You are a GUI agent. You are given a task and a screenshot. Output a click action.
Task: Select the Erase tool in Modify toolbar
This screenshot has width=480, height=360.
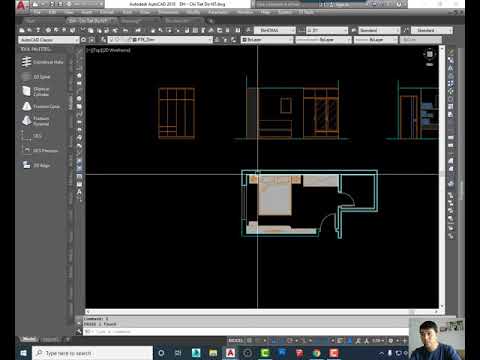coord(451,52)
